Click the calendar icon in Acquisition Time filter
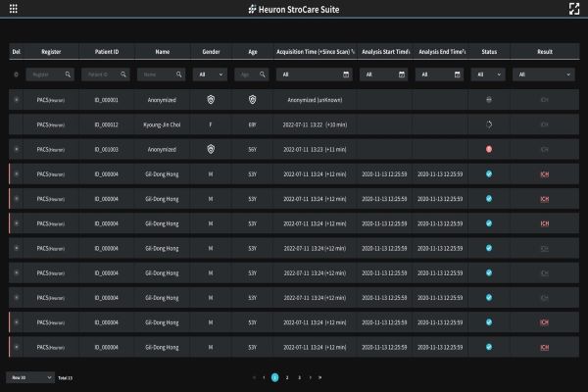The height and width of the screenshot is (392, 588). [345, 74]
